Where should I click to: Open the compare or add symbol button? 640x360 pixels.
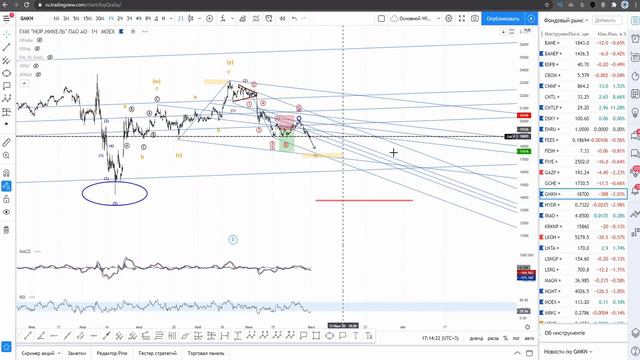(209, 18)
